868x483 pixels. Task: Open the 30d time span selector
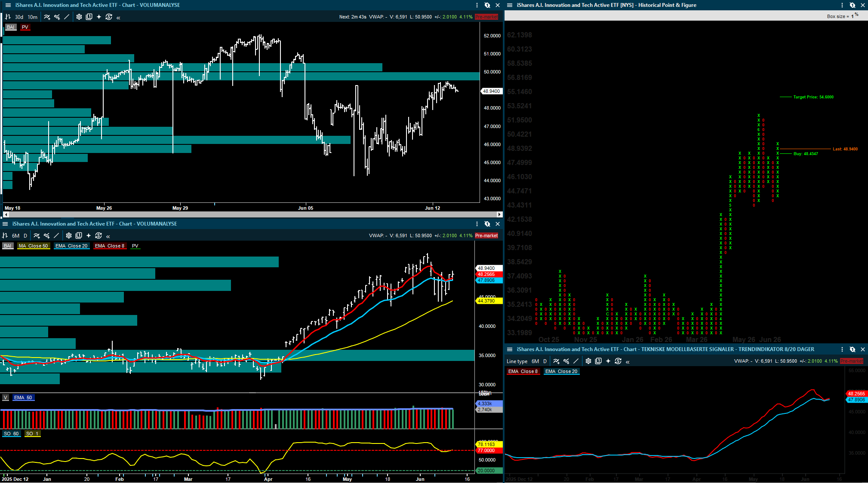19,17
